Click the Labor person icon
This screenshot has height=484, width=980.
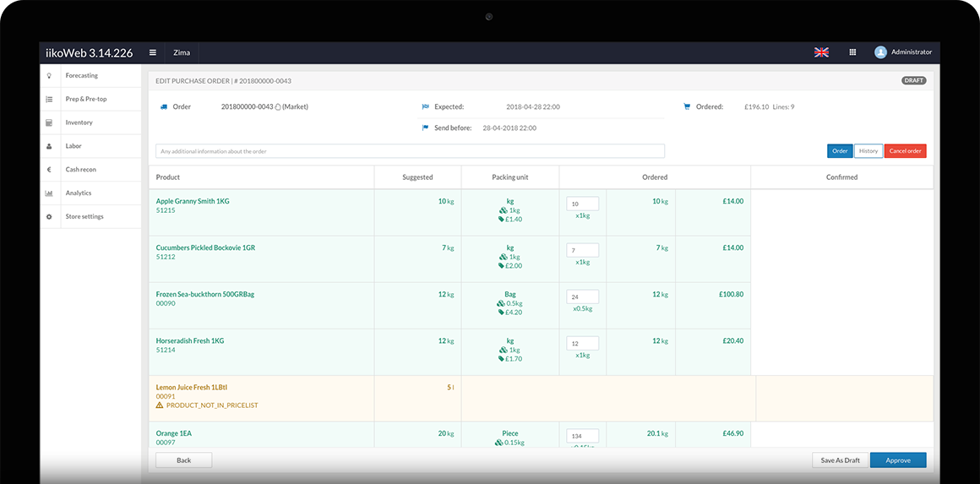(49, 146)
